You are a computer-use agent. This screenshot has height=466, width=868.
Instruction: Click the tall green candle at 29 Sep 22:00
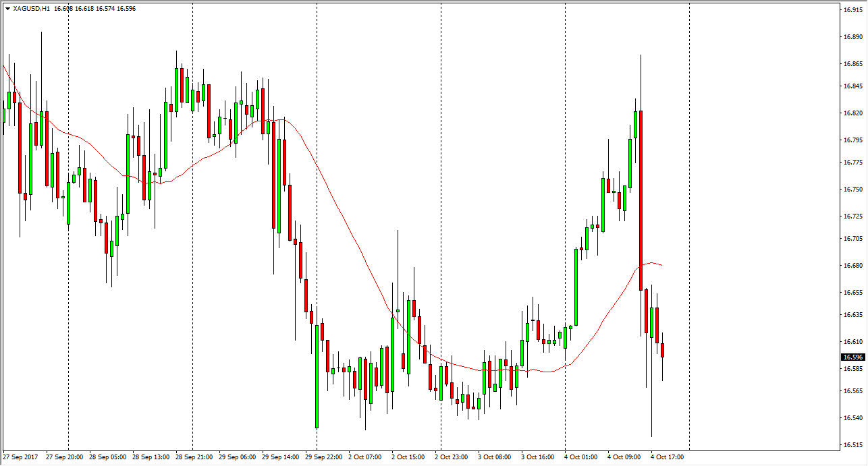pyautogui.click(x=317, y=376)
